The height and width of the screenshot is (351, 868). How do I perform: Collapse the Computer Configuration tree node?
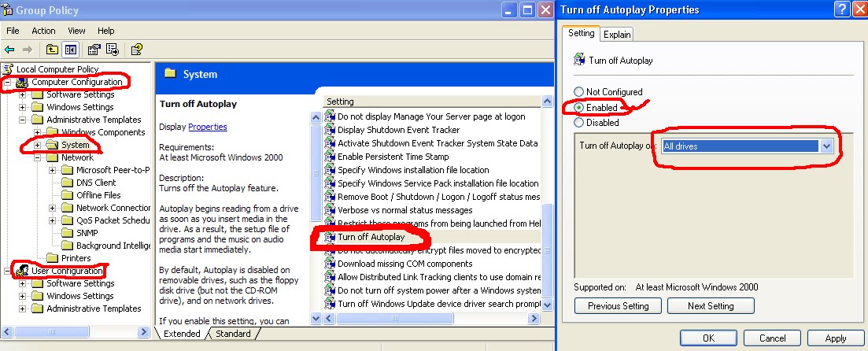(8, 82)
